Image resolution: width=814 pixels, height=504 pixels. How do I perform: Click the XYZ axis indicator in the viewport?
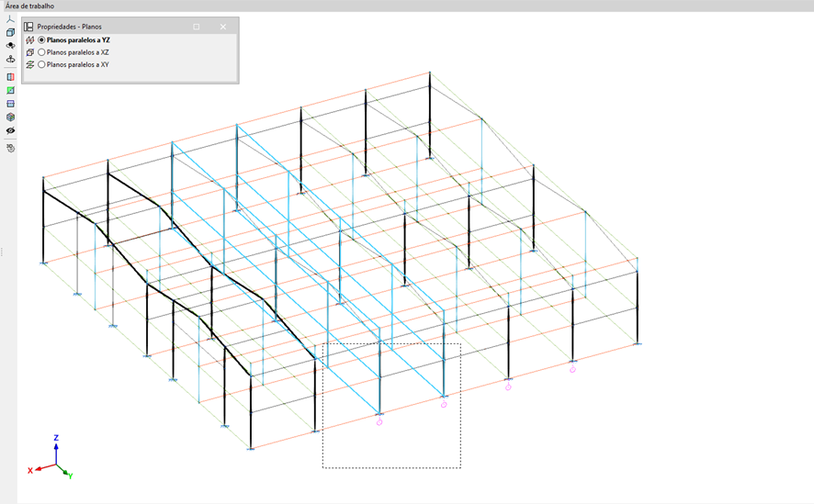[x=51, y=457]
